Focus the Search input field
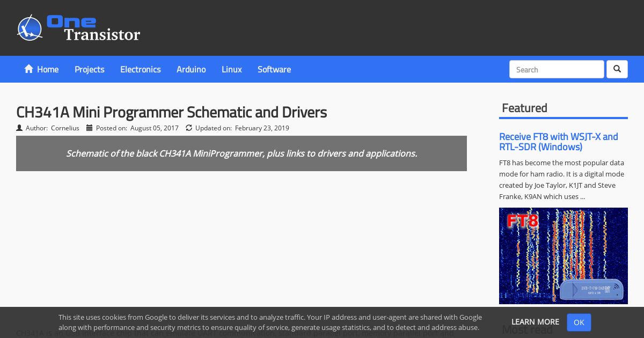Screen dimensions: 644x338 [557, 69]
